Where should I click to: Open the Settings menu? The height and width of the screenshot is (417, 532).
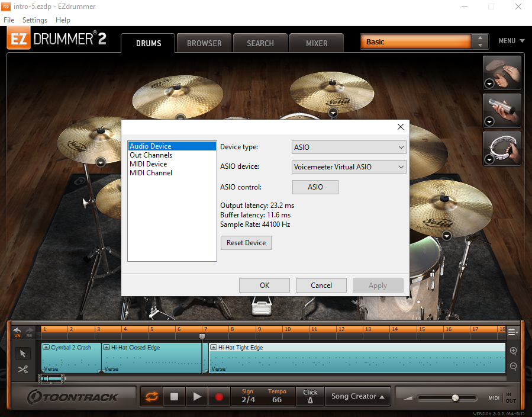[34, 20]
